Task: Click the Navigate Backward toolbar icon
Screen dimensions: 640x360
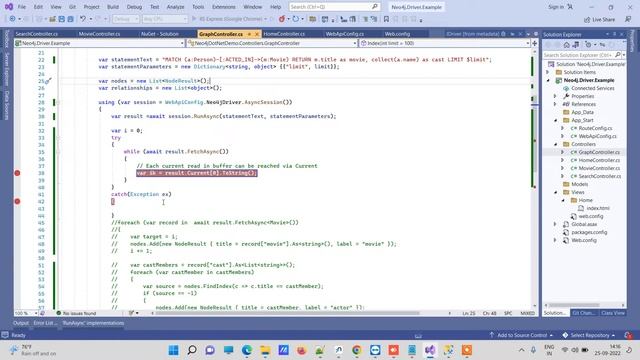Action: 12,19
